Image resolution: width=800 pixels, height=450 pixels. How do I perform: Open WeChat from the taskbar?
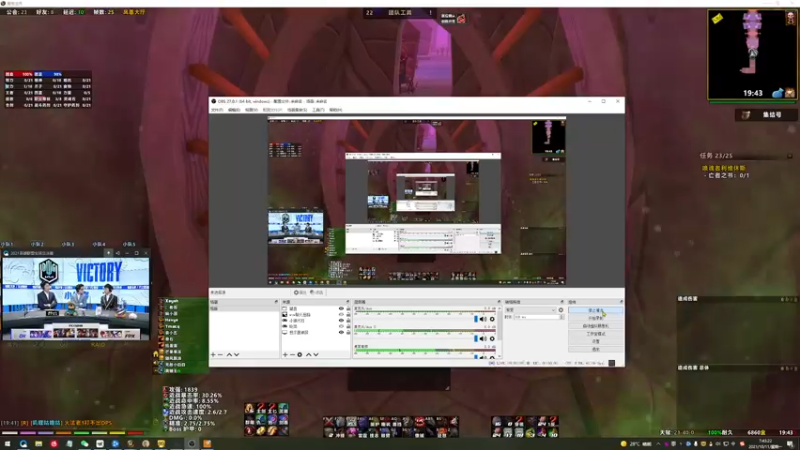(84, 444)
